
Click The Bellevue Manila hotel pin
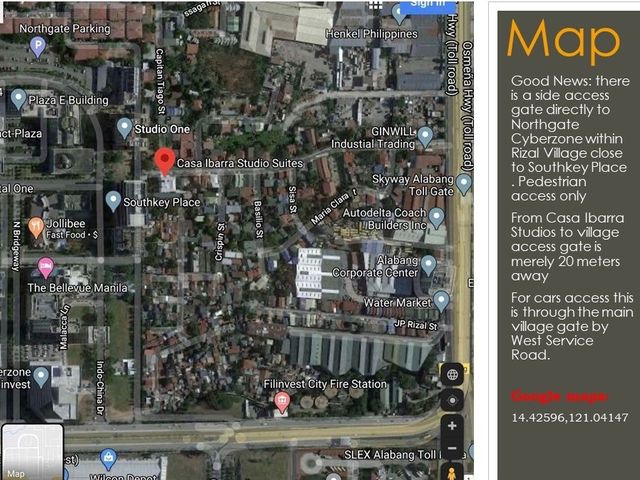[46, 268]
